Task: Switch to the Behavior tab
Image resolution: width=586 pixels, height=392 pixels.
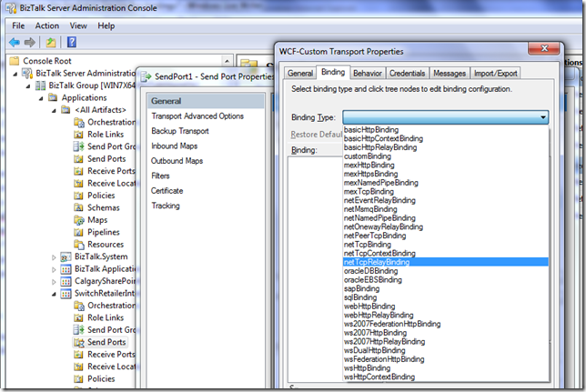Action: (368, 74)
